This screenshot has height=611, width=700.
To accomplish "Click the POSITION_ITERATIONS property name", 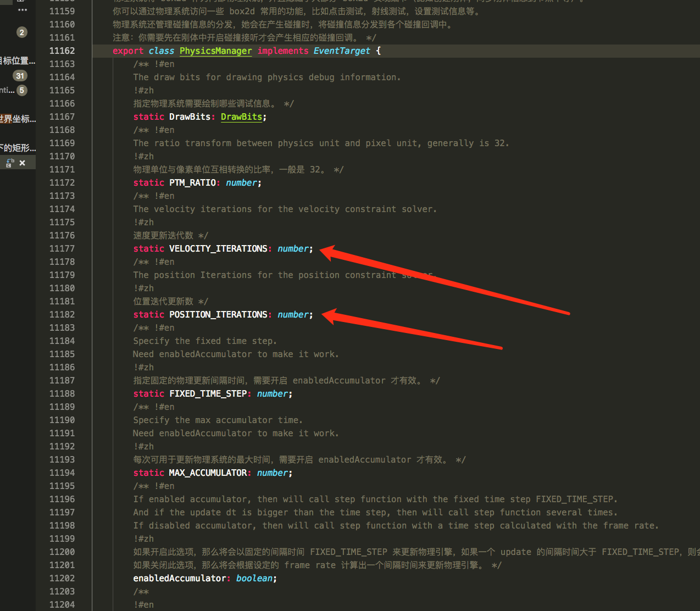I will (218, 314).
